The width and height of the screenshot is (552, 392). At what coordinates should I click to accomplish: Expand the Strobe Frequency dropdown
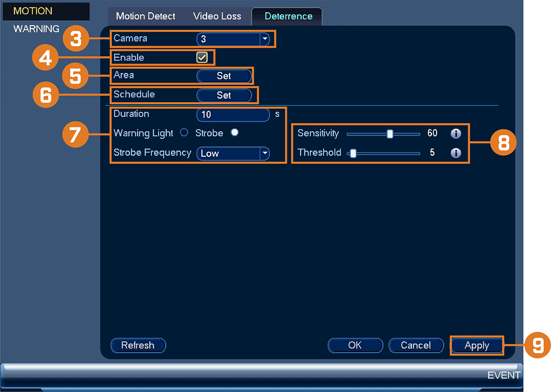pos(233,153)
